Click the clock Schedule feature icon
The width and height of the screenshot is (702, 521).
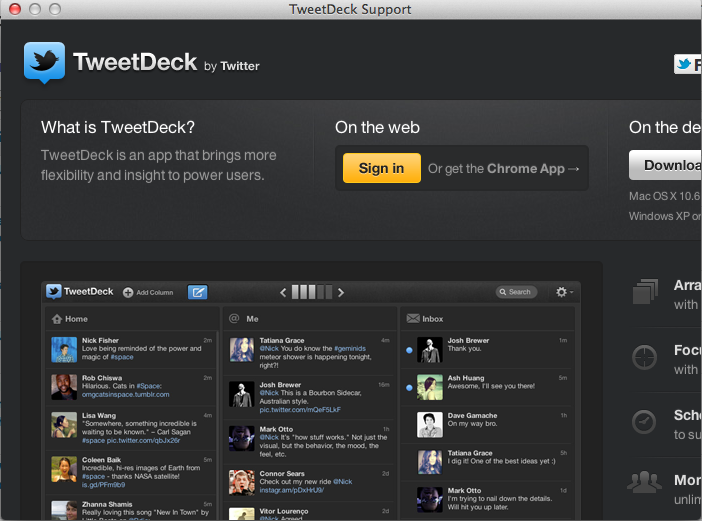tap(644, 422)
